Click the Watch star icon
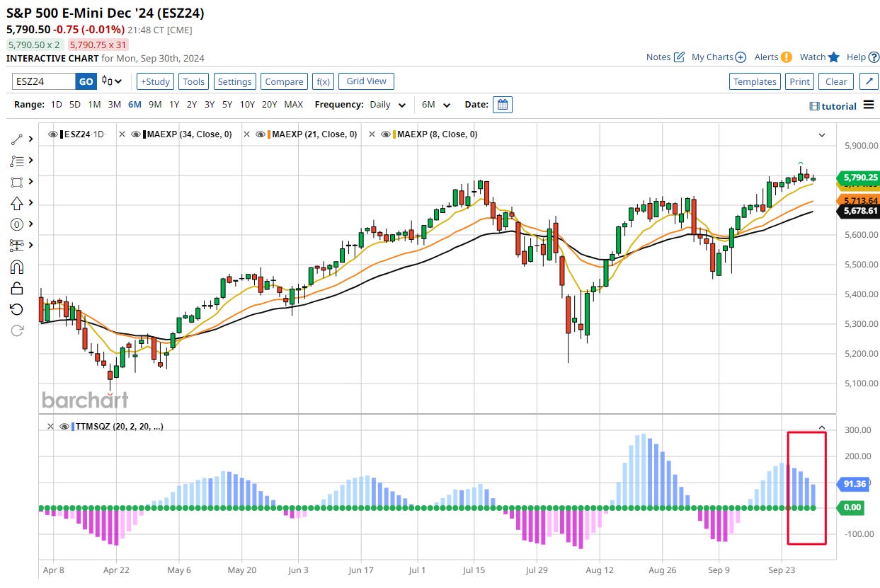The width and height of the screenshot is (880, 588). click(834, 57)
